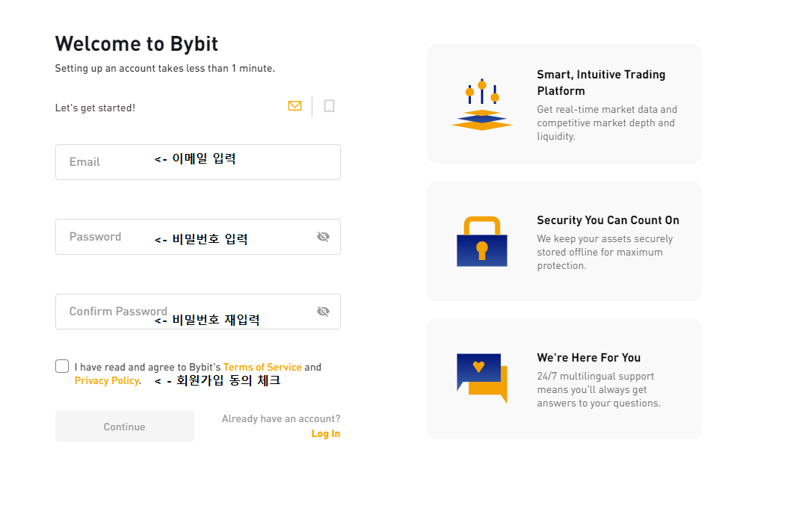Focus the Email input field
The width and height of the screenshot is (793, 532).
point(198,162)
